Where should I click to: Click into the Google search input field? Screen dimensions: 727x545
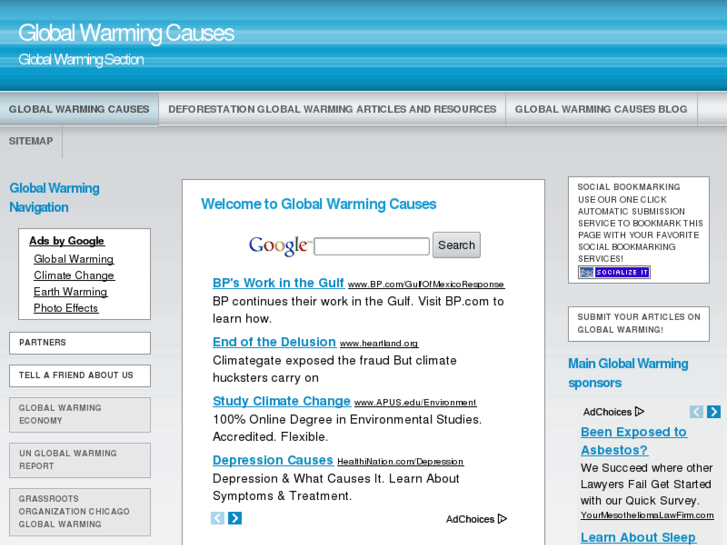coord(372,246)
